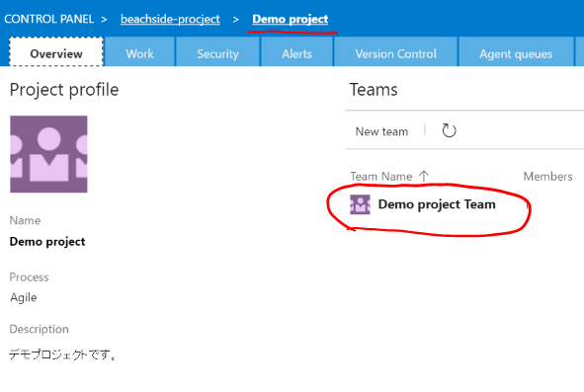Create a New team
Image resolution: width=584 pixels, height=392 pixels.
tap(381, 131)
